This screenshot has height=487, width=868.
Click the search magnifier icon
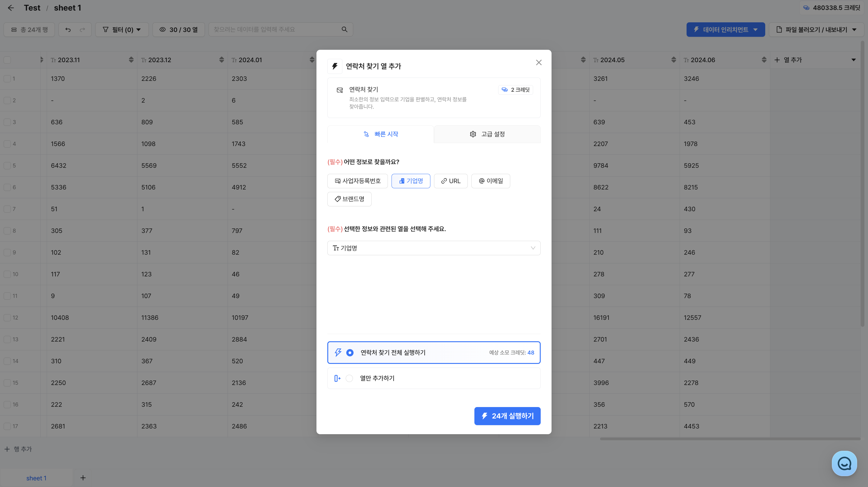(344, 30)
